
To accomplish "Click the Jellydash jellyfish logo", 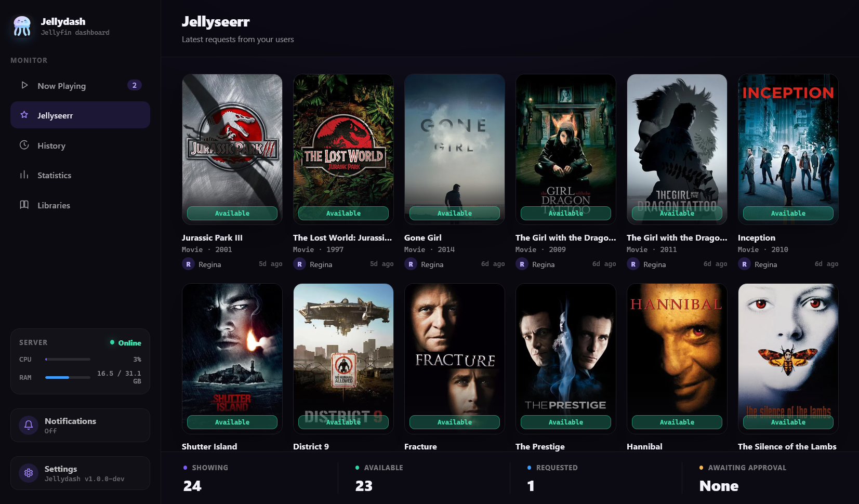I will pos(22,26).
